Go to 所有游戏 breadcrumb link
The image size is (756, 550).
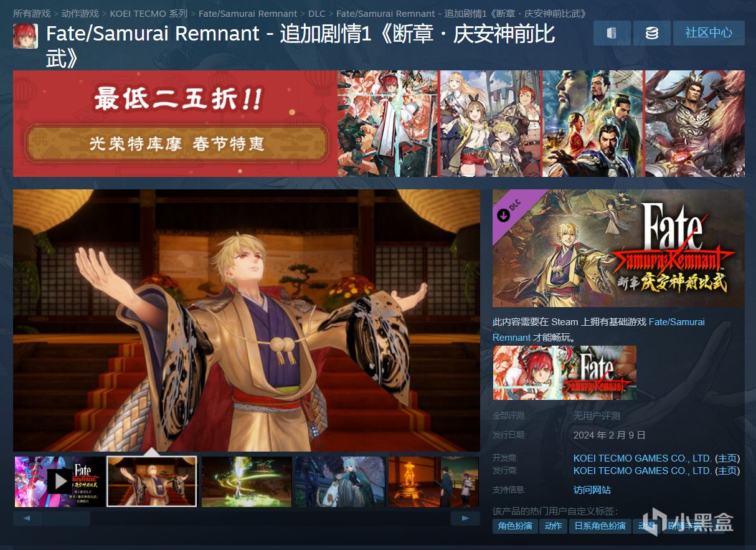[x=32, y=13]
